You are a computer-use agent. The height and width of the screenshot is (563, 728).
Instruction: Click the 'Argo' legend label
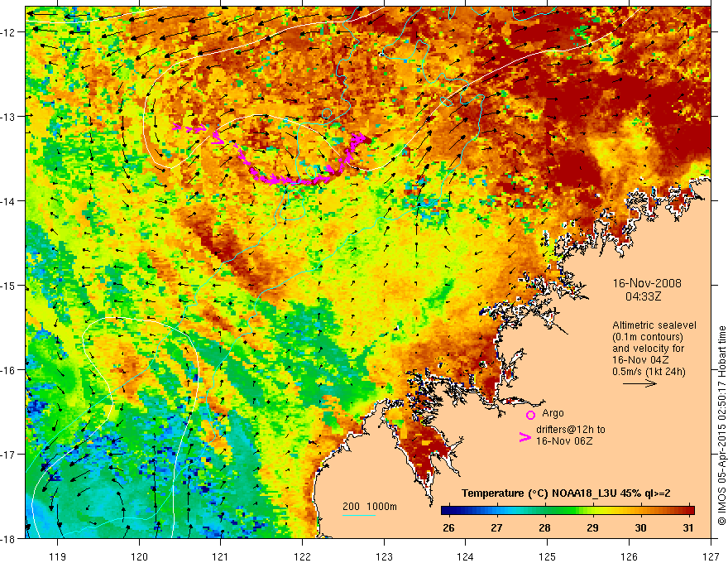553,413
